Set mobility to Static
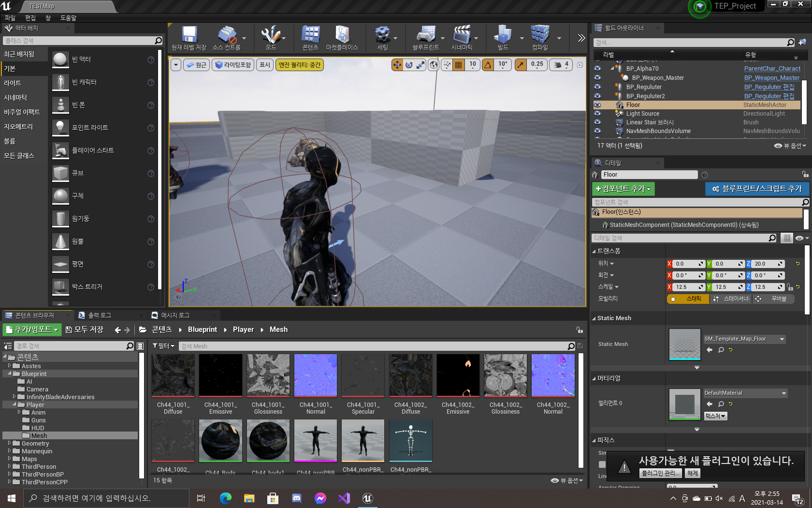The image size is (812, 508). (688, 299)
